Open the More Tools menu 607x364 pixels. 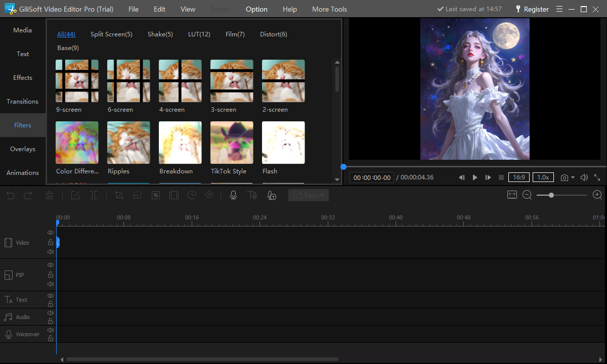point(329,9)
